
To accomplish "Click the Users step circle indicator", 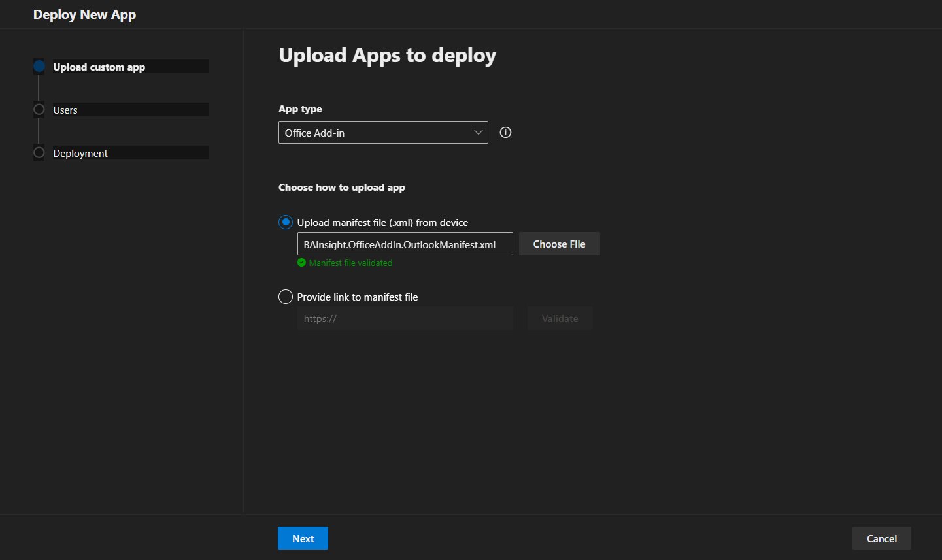I will (x=39, y=109).
